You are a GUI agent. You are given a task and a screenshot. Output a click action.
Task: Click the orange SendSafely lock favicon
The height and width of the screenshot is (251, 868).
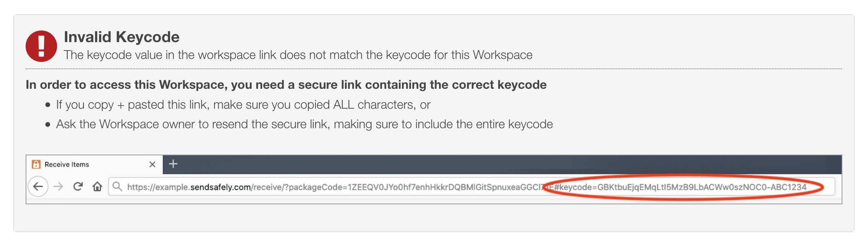pos(36,164)
